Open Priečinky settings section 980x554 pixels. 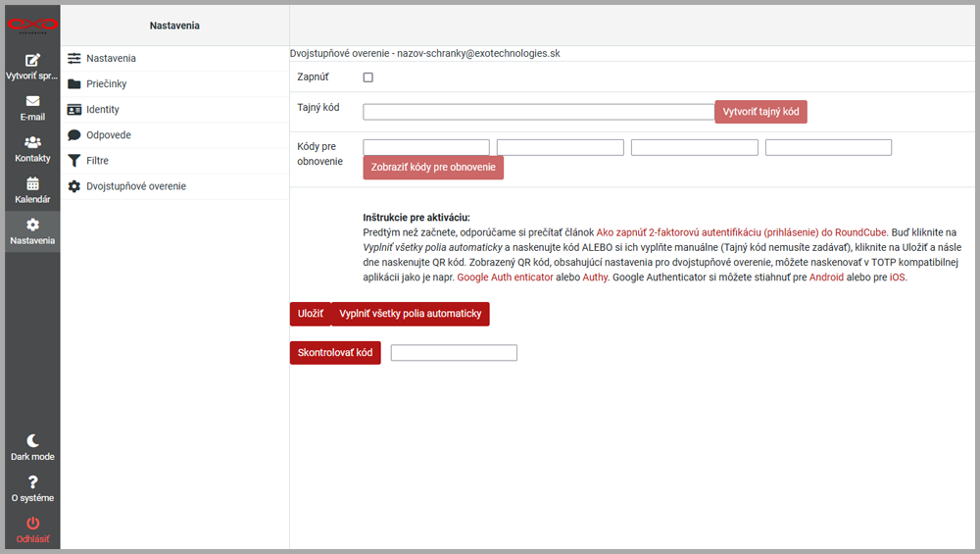click(106, 84)
